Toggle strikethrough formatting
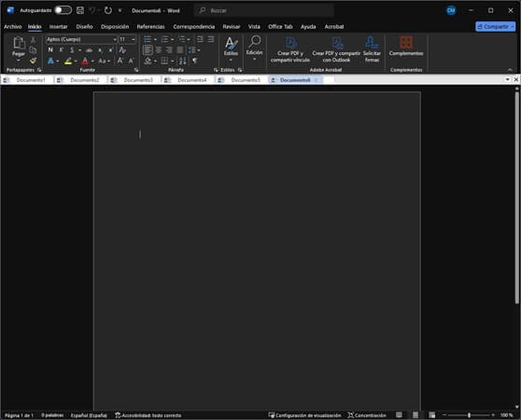The image size is (521, 420). [x=89, y=50]
